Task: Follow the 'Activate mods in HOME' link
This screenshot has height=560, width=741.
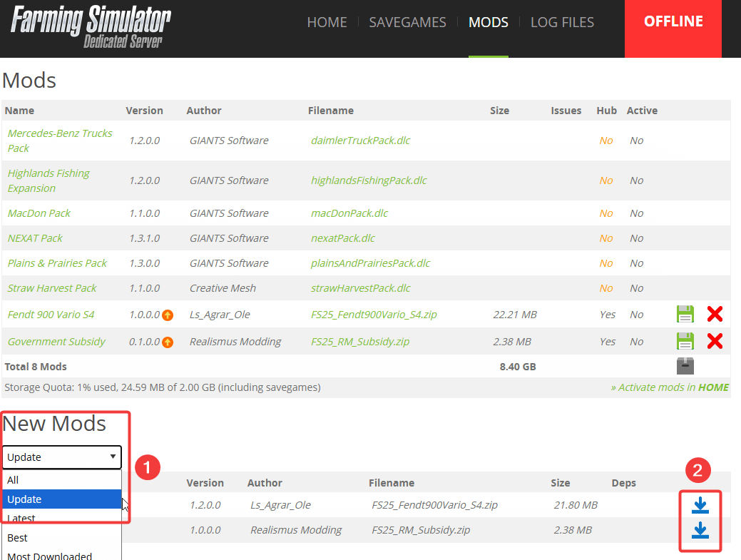Action: (x=669, y=387)
